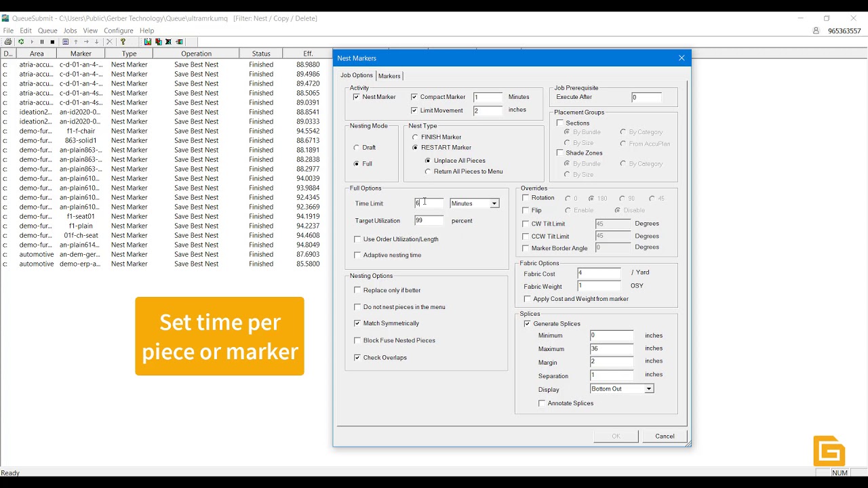Click the second colored marker (copy) icon
Image resolution: width=868 pixels, height=488 pixels.
point(158,42)
